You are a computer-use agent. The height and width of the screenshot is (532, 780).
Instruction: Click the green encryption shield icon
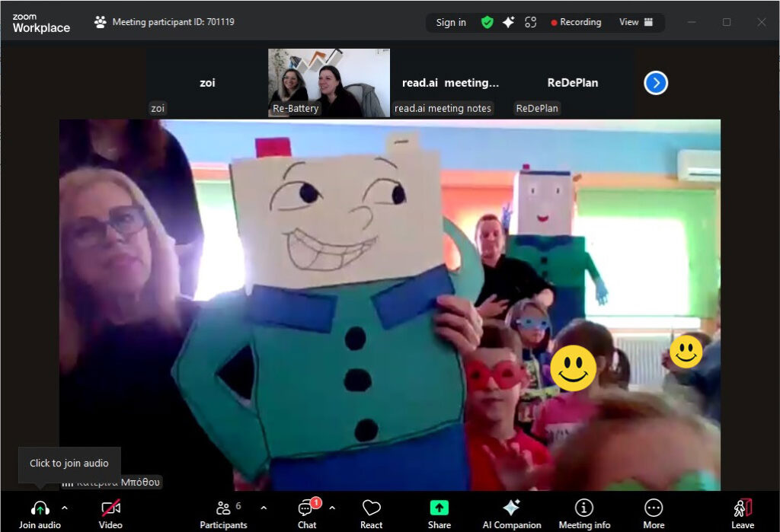(x=487, y=22)
